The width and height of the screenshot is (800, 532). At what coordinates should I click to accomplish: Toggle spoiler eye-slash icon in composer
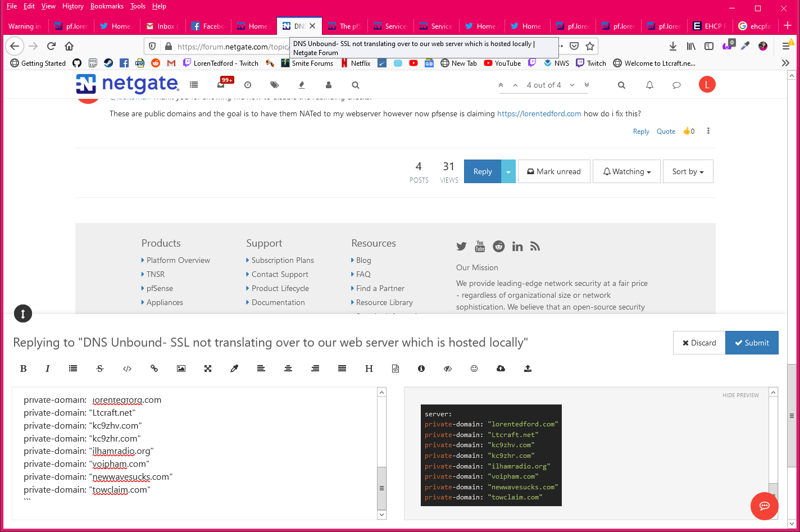tap(448, 369)
